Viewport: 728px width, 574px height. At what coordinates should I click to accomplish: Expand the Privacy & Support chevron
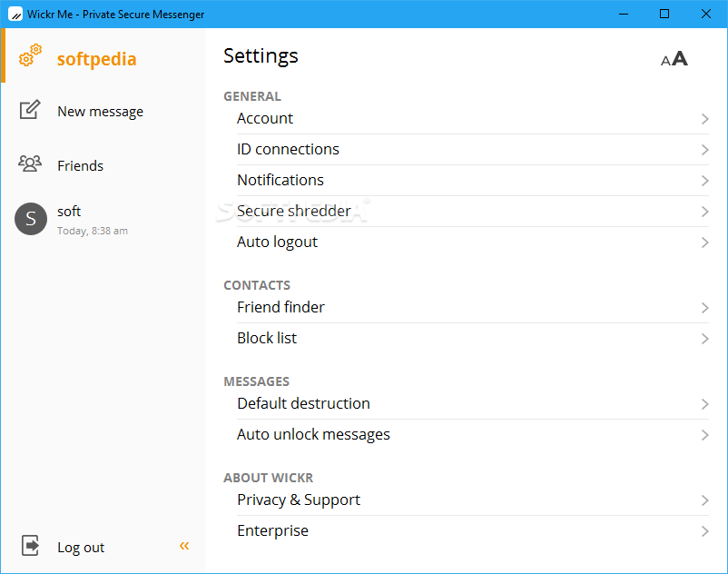click(704, 500)
